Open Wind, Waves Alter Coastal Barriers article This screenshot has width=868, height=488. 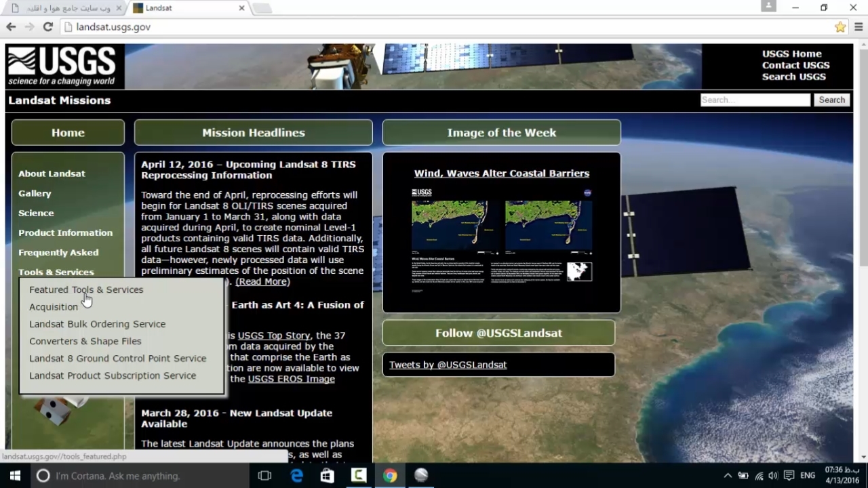(501, 173)
